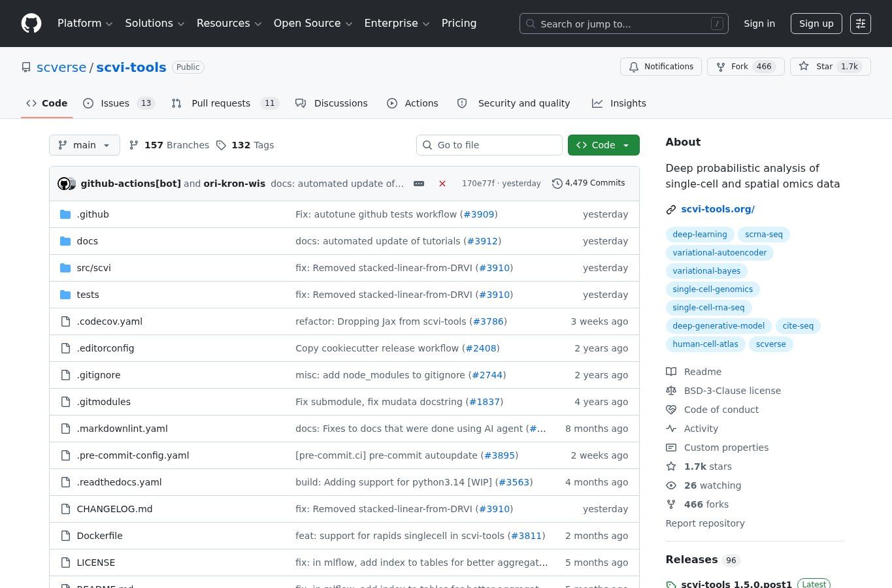Click the Search or jump to field

(x=623, y=24)
